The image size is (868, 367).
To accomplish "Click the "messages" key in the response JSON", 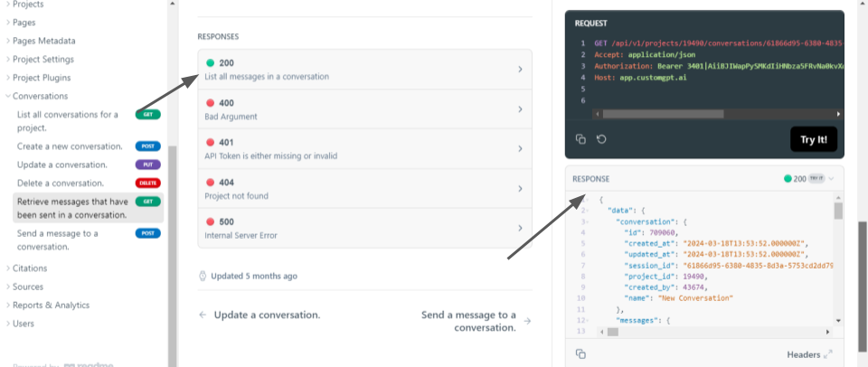I will coord(639,321).
